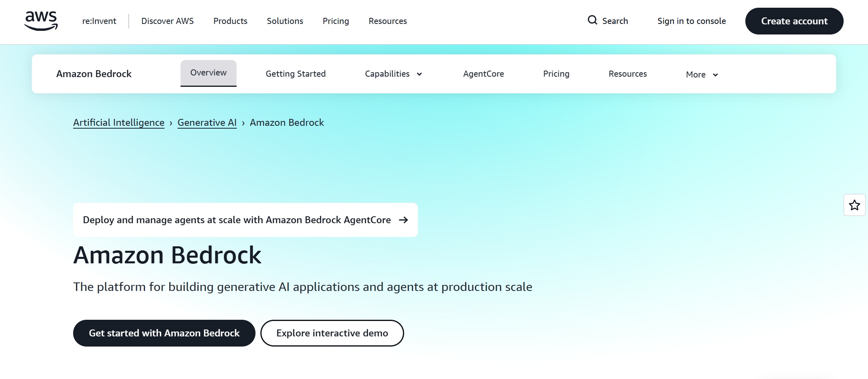
Task: Open the Solutions menu
Action: tap(285, 21)
